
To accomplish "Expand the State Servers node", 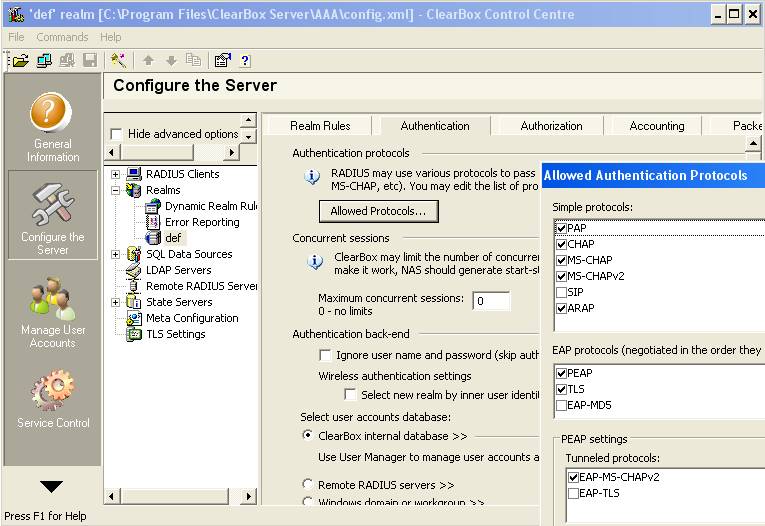I will click(115, 303).
